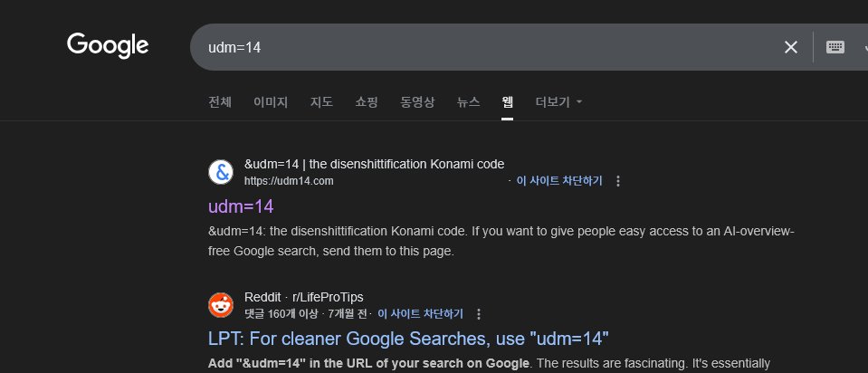Switch to the 뉴스 tab
Screen dimensions: 868x373
[468, 102]
